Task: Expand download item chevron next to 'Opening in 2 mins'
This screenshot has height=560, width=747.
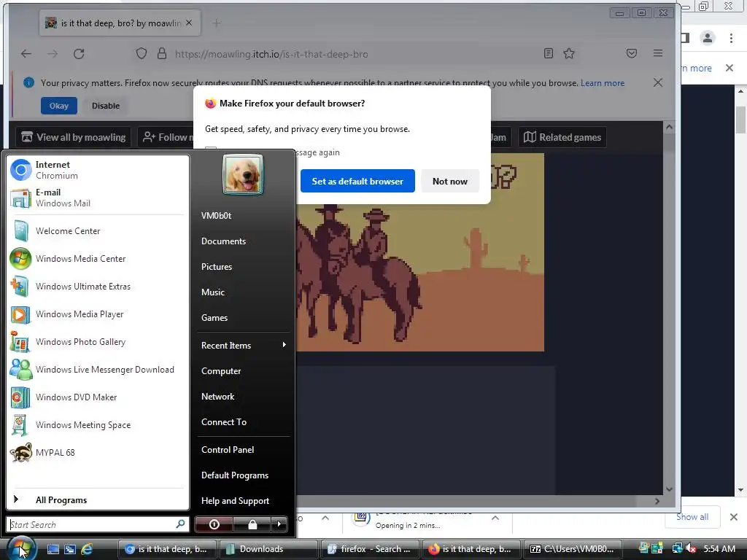Action: tap(495, 518)
